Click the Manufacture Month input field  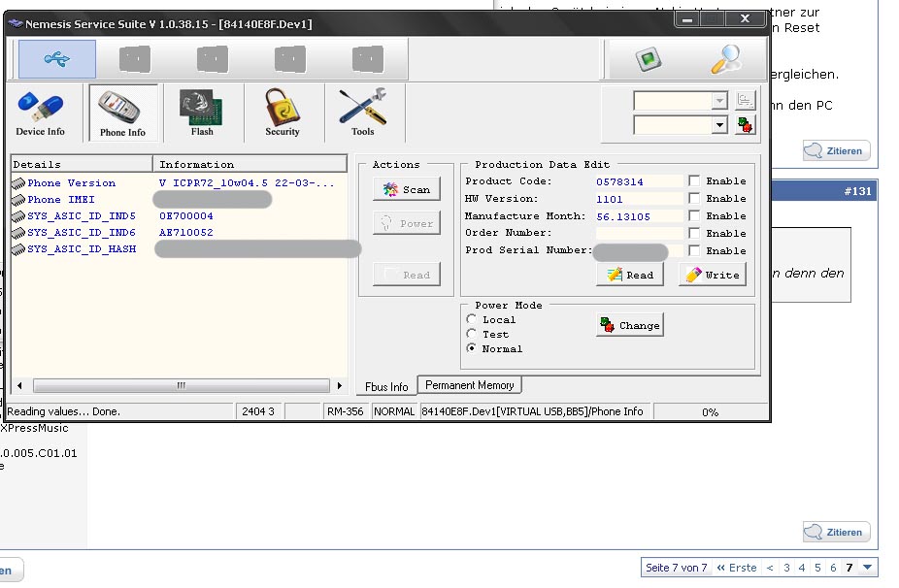click(639, 216)
